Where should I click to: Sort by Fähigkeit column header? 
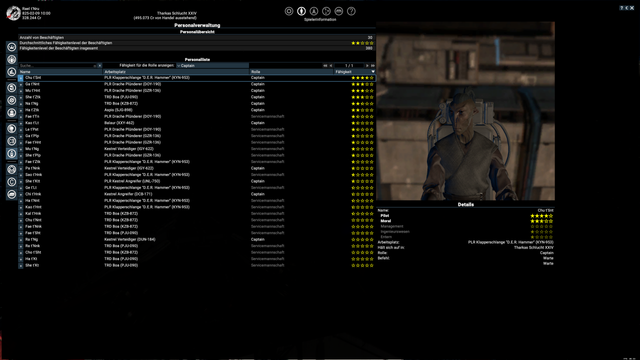pos(354,71)
